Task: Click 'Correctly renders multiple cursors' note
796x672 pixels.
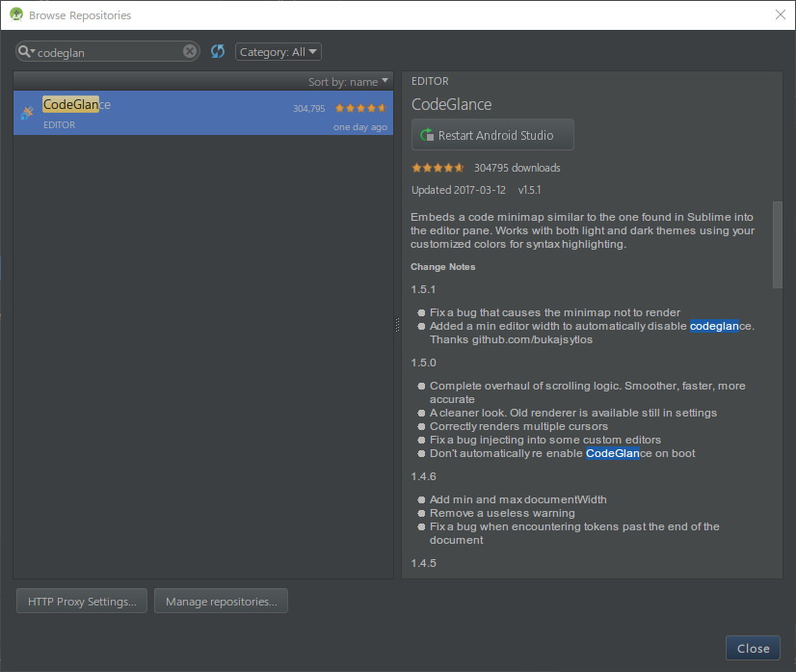Action: coord(518,426)
